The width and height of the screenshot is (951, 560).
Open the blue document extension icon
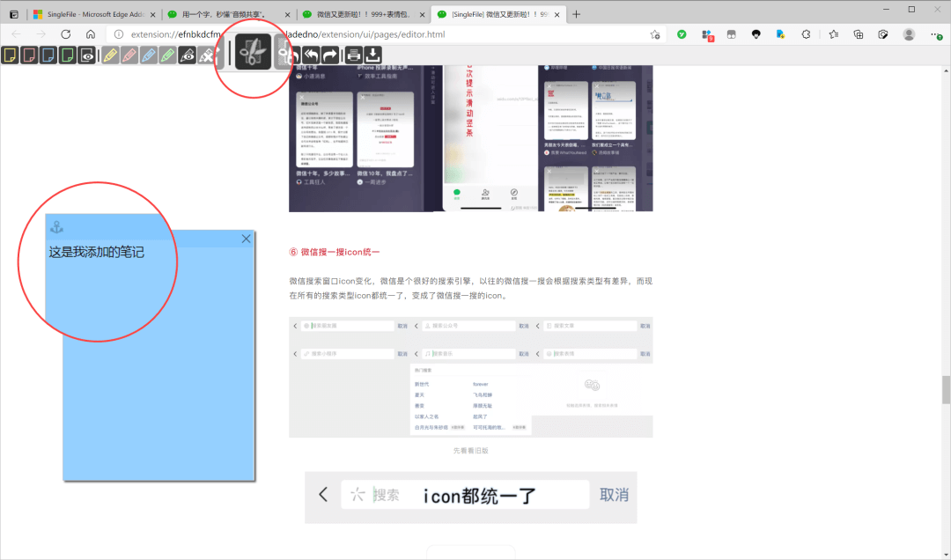point(780,34)
